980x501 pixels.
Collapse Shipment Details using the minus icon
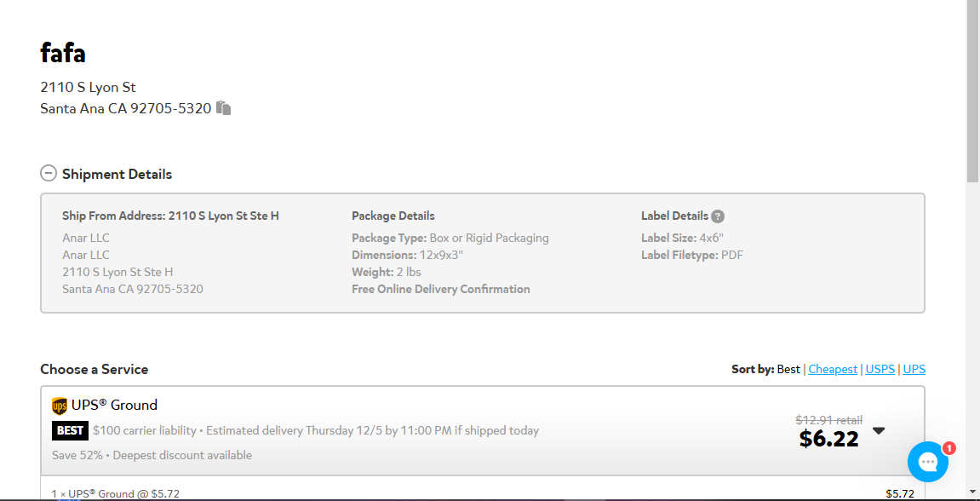(x=49, y=173)
